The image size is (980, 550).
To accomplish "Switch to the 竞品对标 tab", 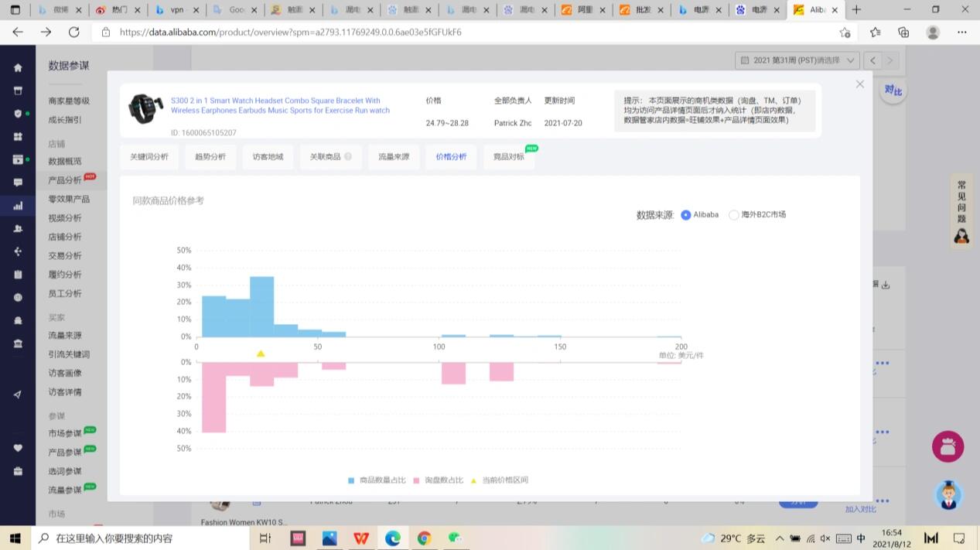I will (509, 157).
